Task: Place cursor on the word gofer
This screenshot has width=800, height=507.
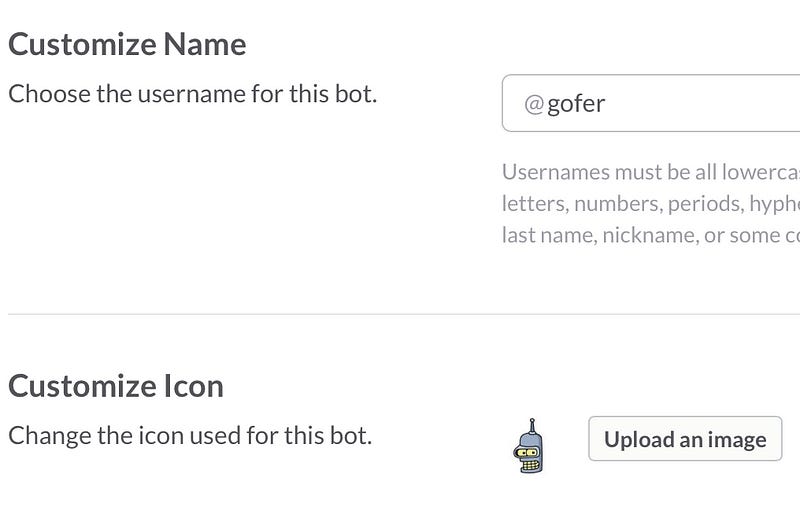Action: click(x=576, y=104)
